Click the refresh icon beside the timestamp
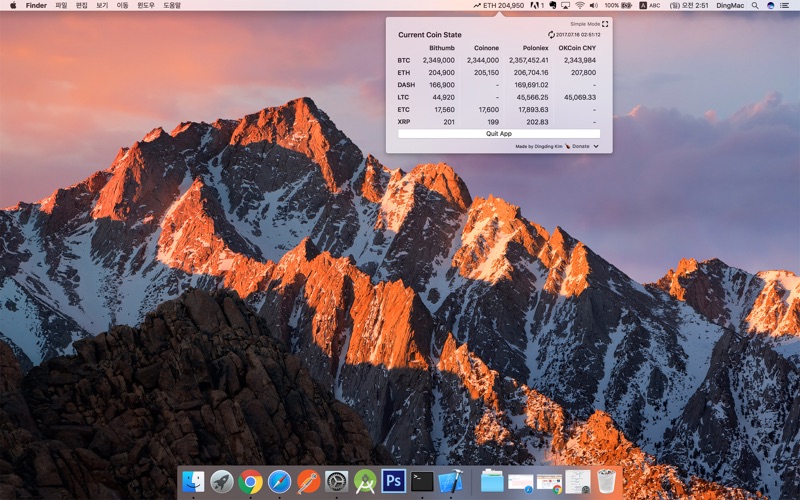This screenshot has height=500, width=800. 551,35
